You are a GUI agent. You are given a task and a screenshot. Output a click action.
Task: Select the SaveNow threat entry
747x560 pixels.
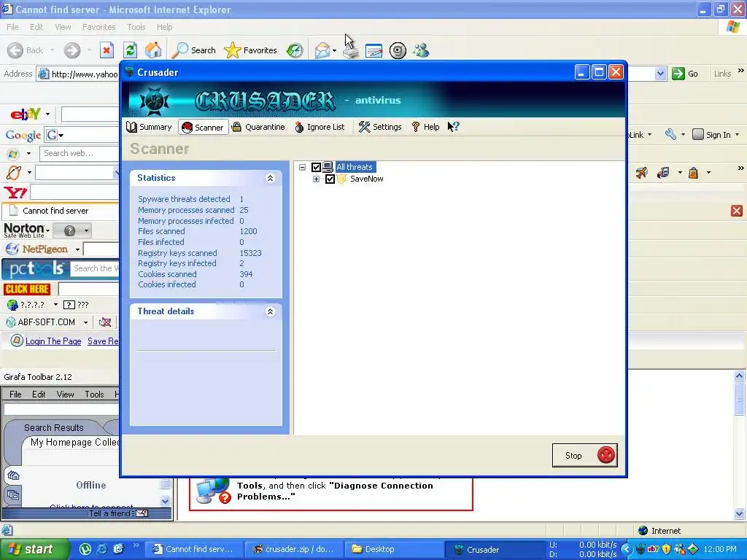[366, 179]
